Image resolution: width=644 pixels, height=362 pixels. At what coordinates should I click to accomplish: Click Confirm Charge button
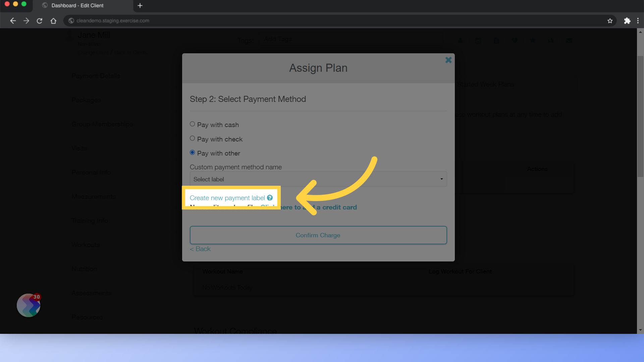pyautogui.click(x=318, y=235)
